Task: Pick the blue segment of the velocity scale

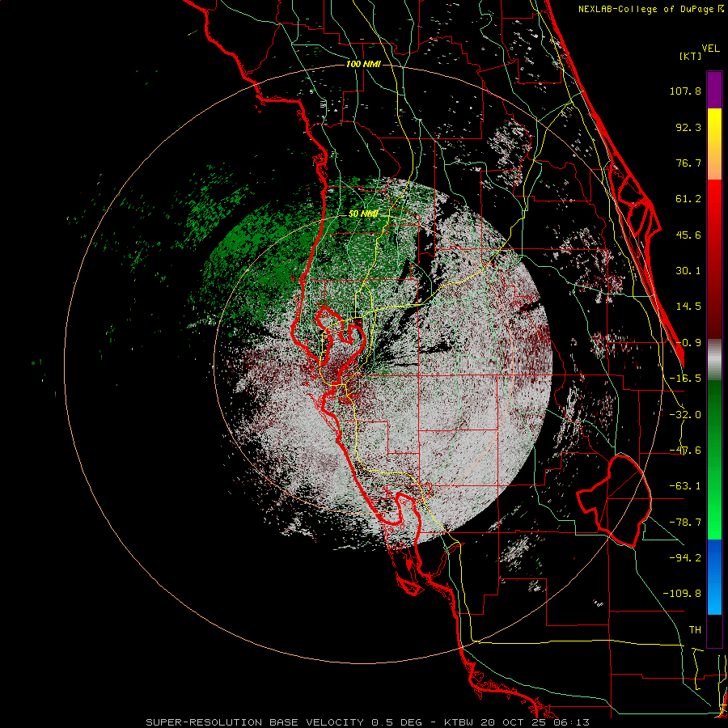Action: [714, 577]
